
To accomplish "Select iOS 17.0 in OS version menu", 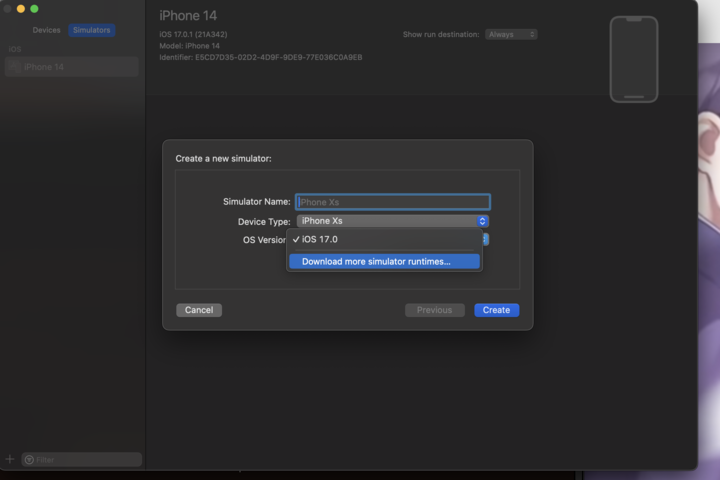I will [384, 239].
